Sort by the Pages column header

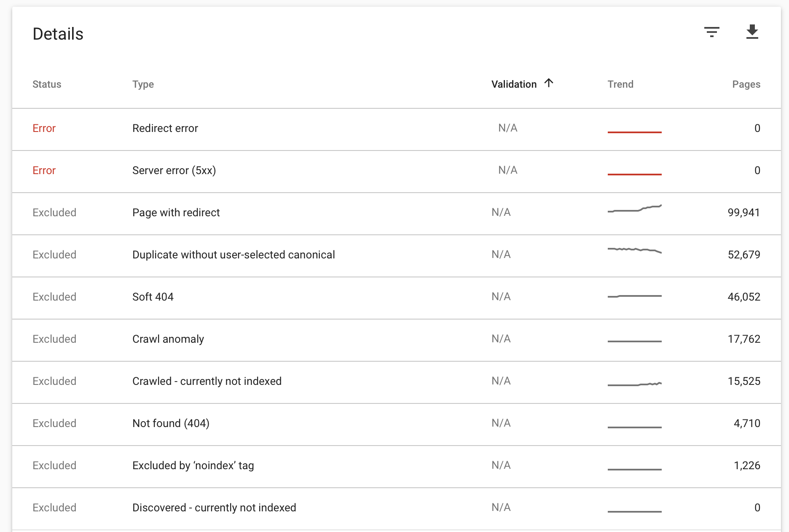coord(746,84)
